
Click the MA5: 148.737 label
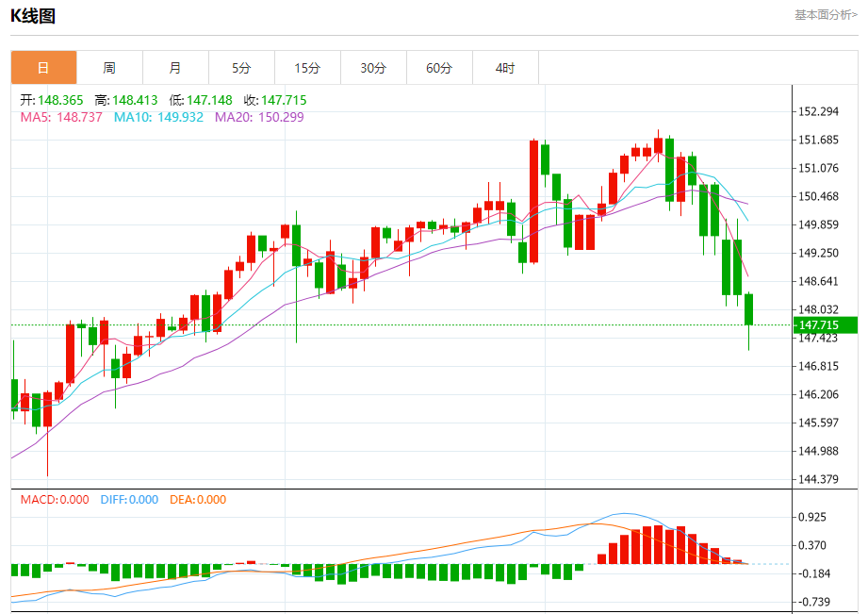61,117
